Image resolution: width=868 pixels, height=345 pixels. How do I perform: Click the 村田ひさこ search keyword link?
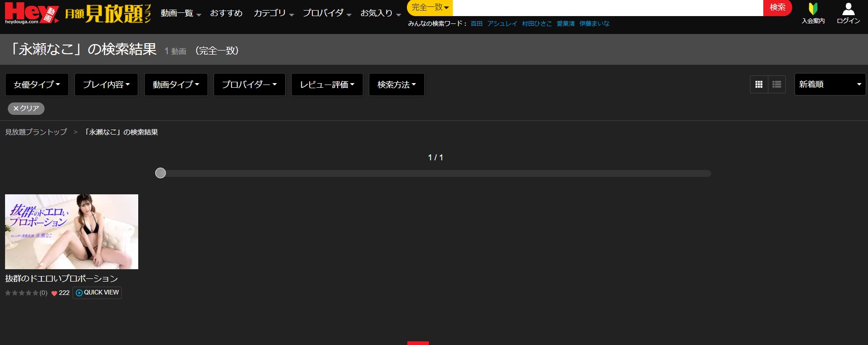pos(537,23)
